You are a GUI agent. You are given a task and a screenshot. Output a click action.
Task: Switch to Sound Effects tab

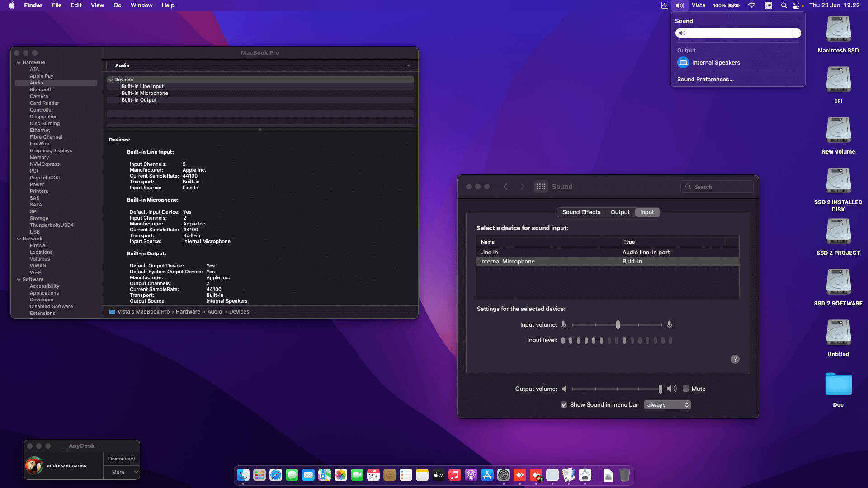point(581,212)
